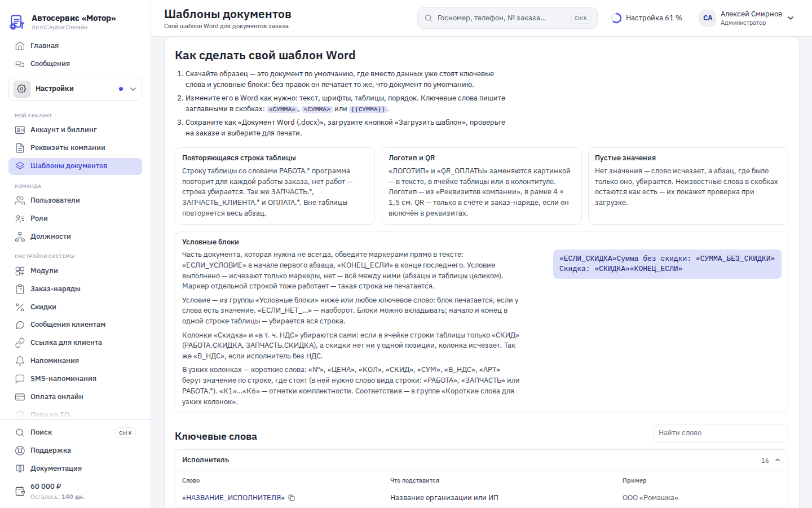Screen dimensions: 812x508
Task: Focus the Найти слово search field
Action: coord(720,433)
